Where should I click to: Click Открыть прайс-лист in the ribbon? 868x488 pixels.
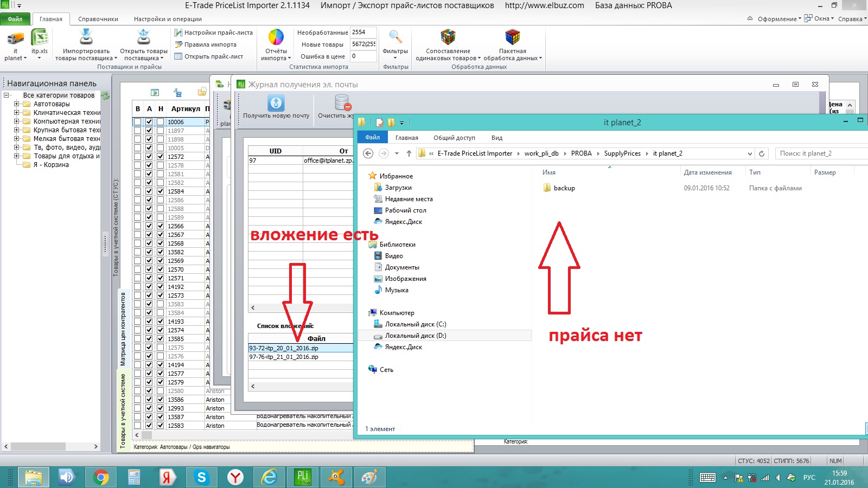click(x=209, y=56)
